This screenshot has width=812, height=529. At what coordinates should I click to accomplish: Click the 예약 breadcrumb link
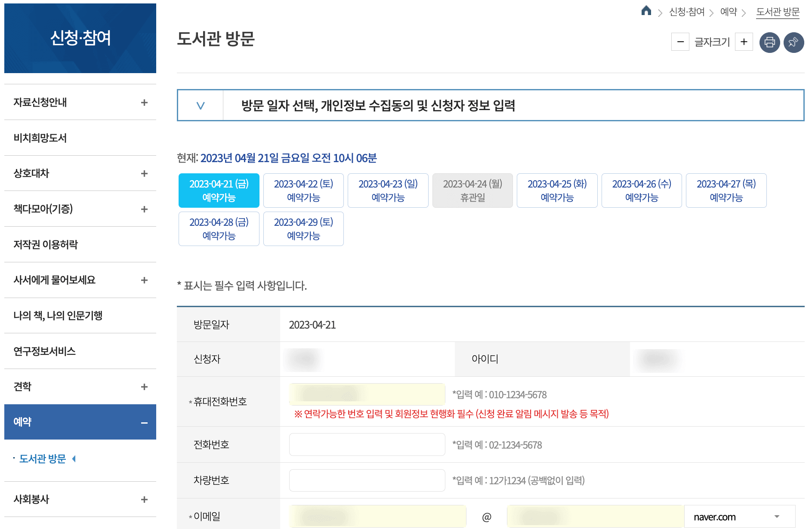pyautogui.click(x=729, y=12)
